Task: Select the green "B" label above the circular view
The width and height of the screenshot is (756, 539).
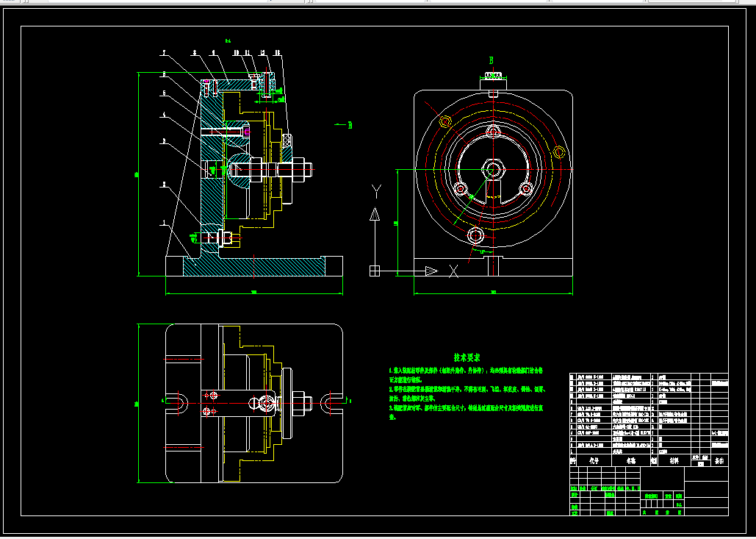Action: pyautogui.click(x=492, y=61)
